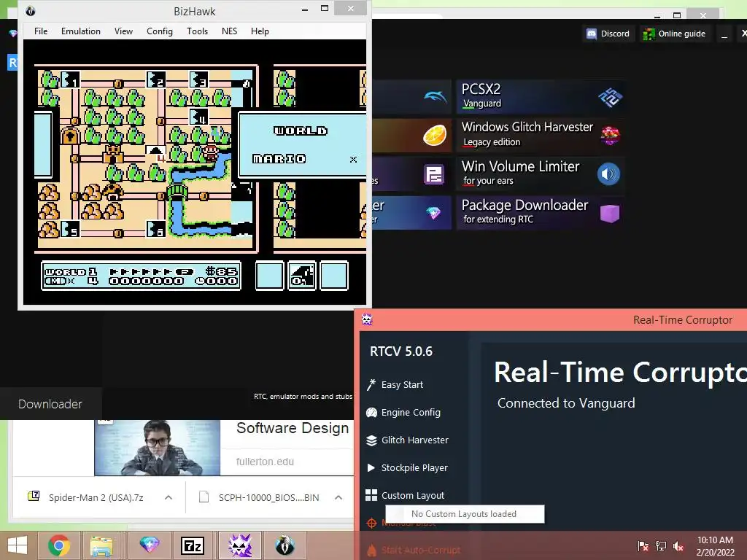Open Easy Start in RTCV sidebar
This screenshot has width=747, height=560.
pyautogui.click(x=402, y=384)
